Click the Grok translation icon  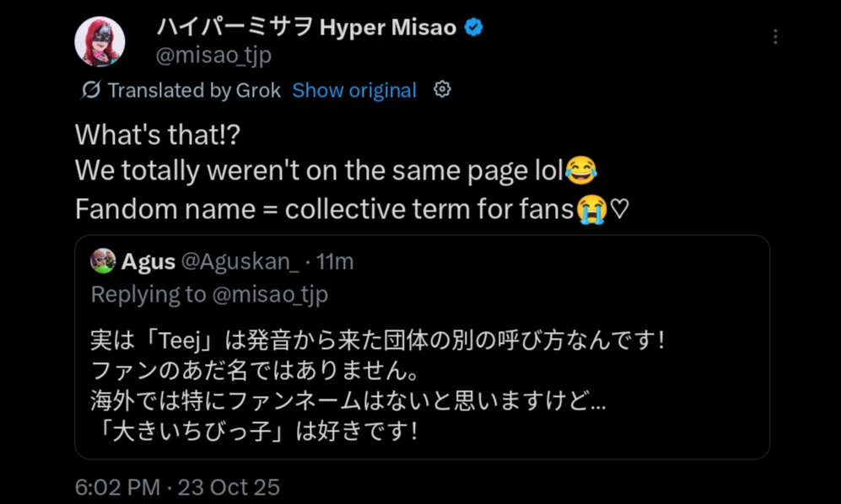pos(90,90)
